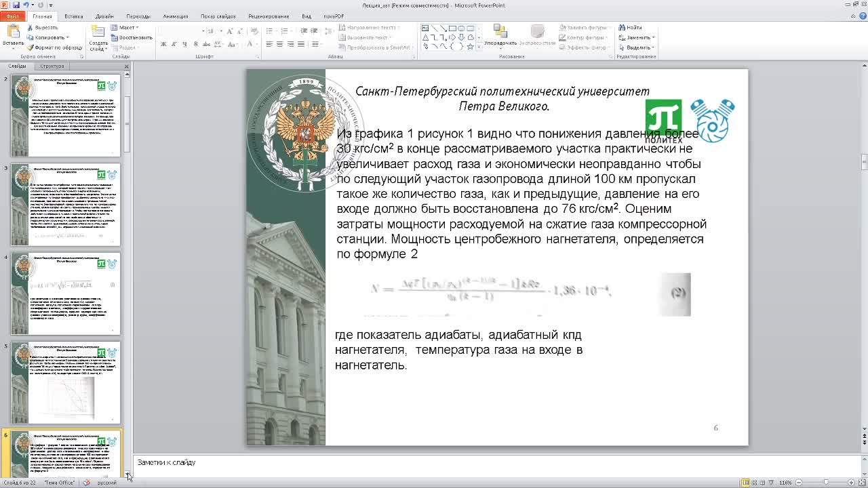Open character spacing AV dropdown
The image size is (868, 488).
(220, 44)
